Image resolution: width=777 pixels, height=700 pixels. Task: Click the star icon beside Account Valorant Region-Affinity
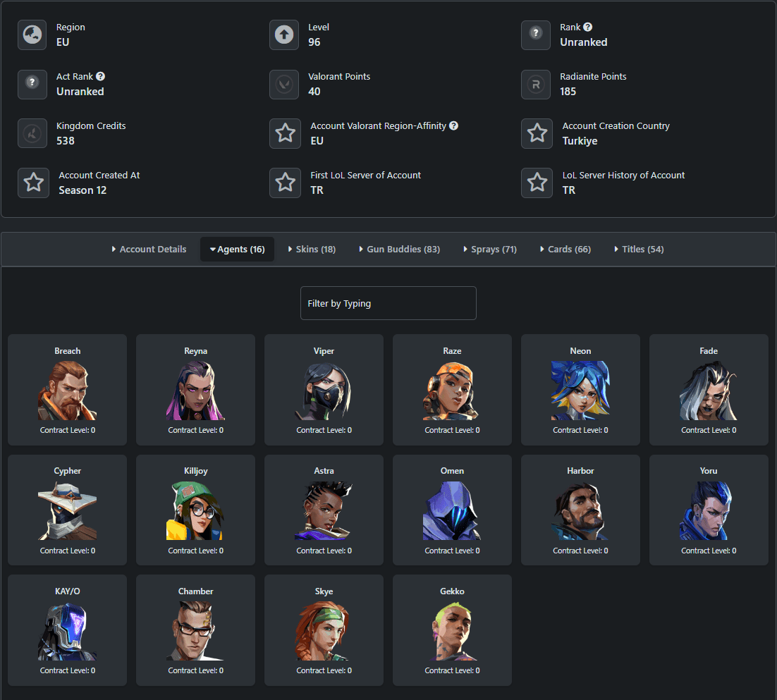click(x=286, y=133)
